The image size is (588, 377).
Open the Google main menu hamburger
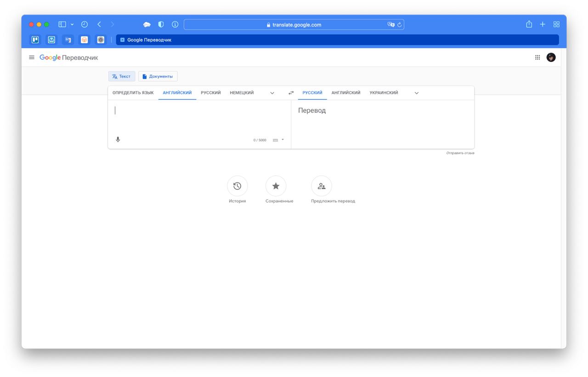[32, 57]
